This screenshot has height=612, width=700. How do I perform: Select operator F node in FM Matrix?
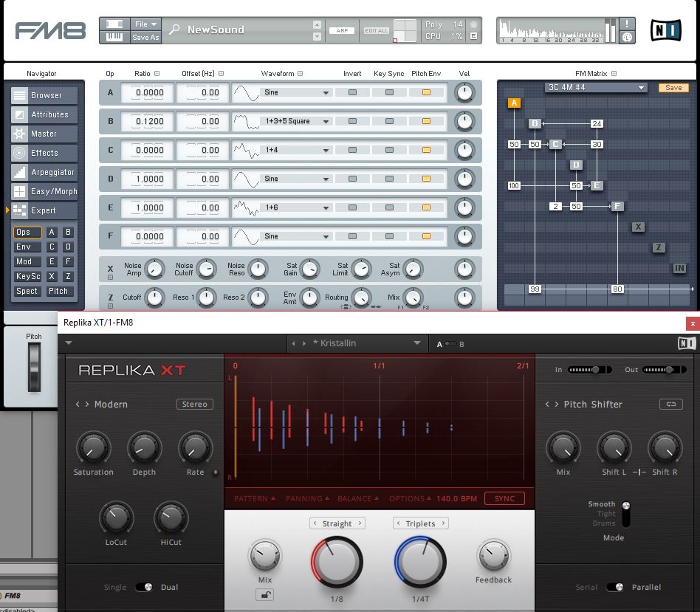(617, 206)
